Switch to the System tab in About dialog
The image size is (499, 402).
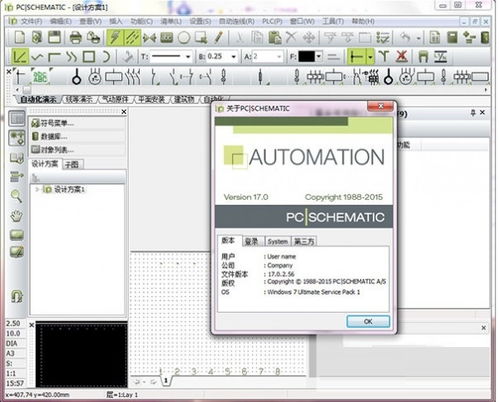(277, 241)
